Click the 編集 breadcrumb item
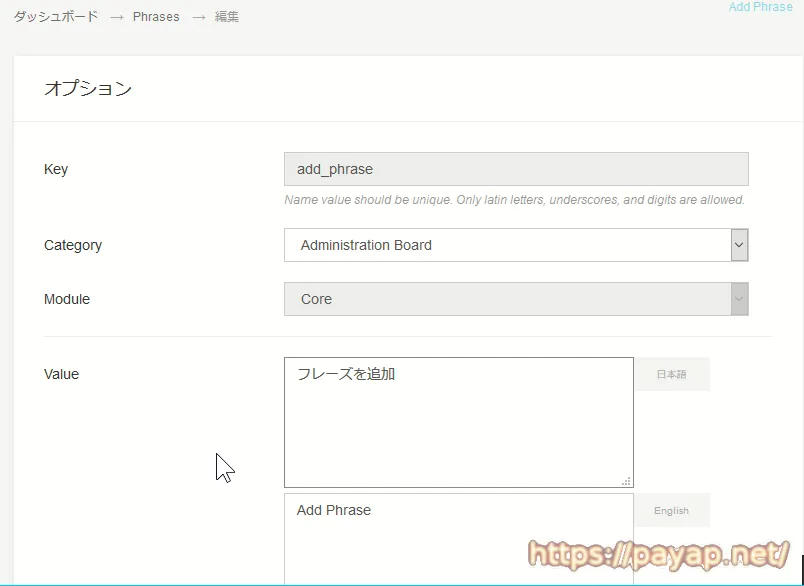 [x=227, y=17]
